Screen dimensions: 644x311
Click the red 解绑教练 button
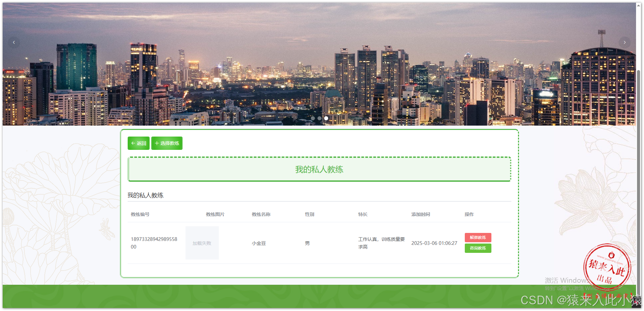(x=478, y=238)
